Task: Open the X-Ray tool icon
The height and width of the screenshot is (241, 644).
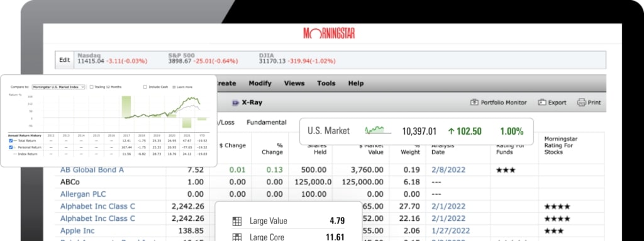Action: click(235, 103)
